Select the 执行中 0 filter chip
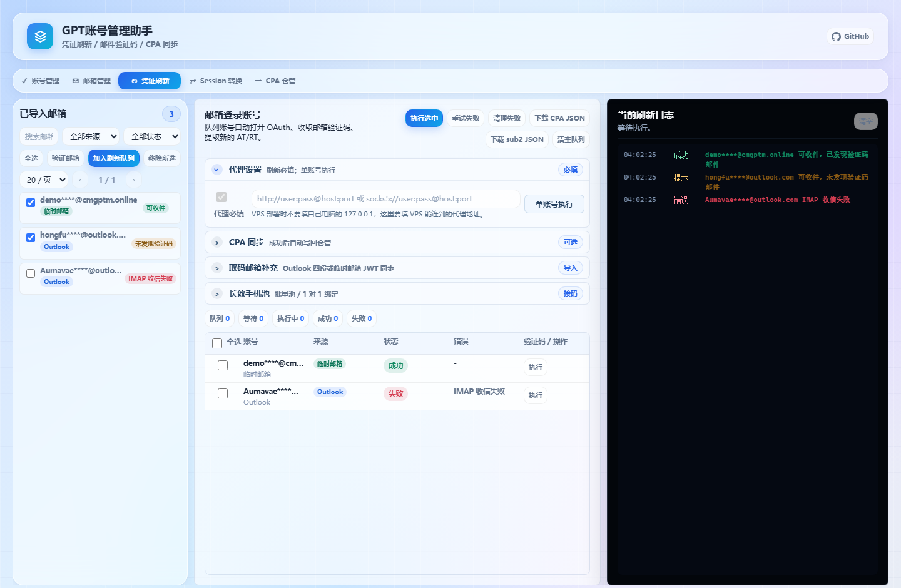901x588 pixels. (x=291, y=318)
